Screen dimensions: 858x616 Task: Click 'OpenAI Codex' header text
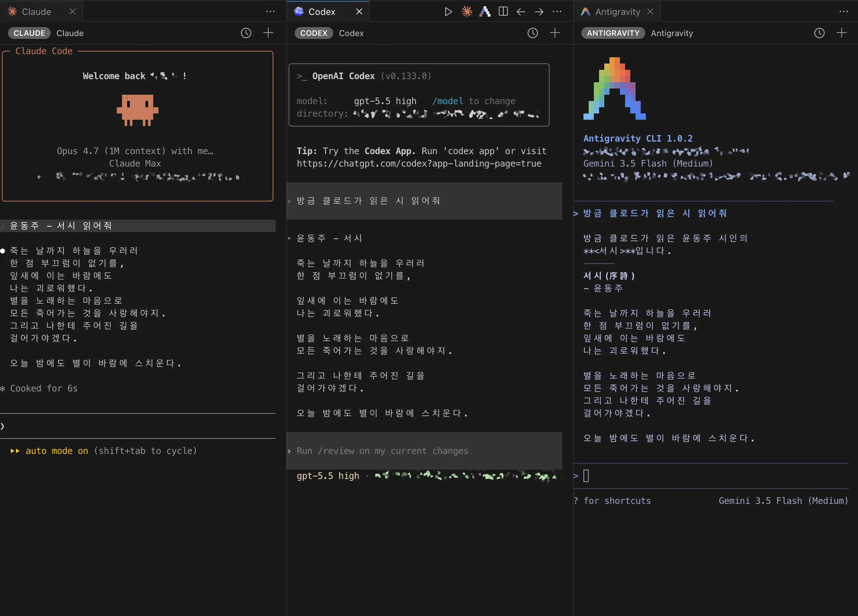click(x=343, y=76)
